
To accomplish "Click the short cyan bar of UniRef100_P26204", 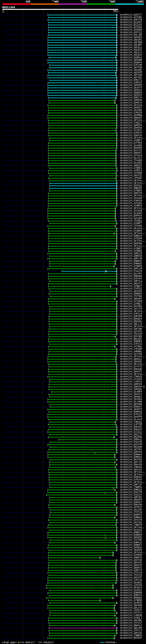I will 89,271.
